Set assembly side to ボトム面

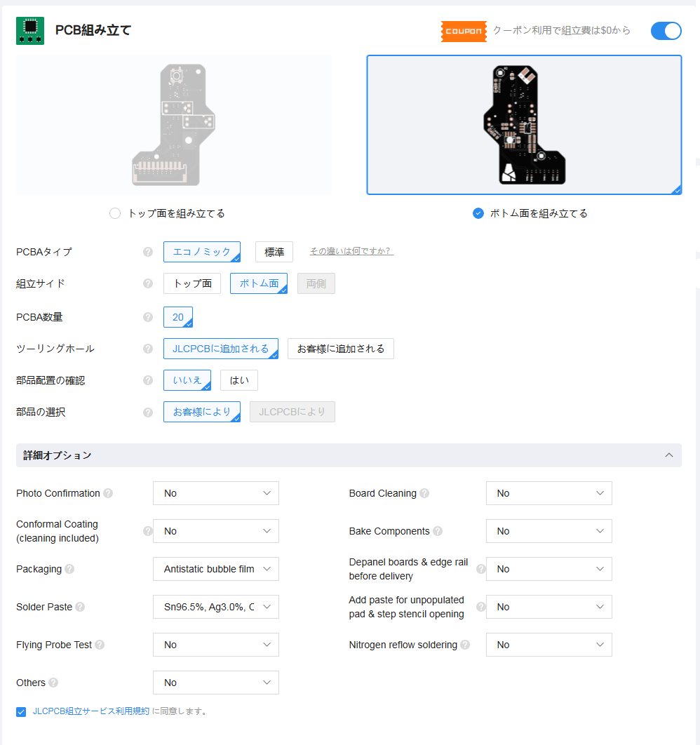259,283
